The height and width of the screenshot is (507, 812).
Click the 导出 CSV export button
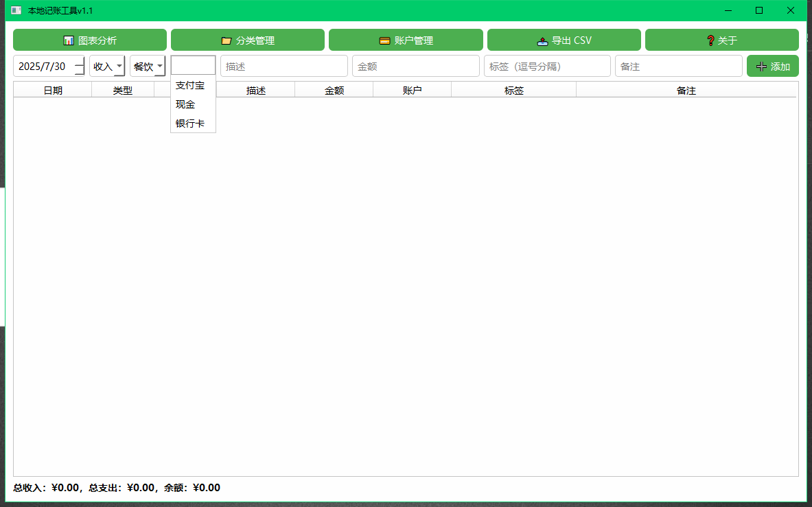pos(564,40)
